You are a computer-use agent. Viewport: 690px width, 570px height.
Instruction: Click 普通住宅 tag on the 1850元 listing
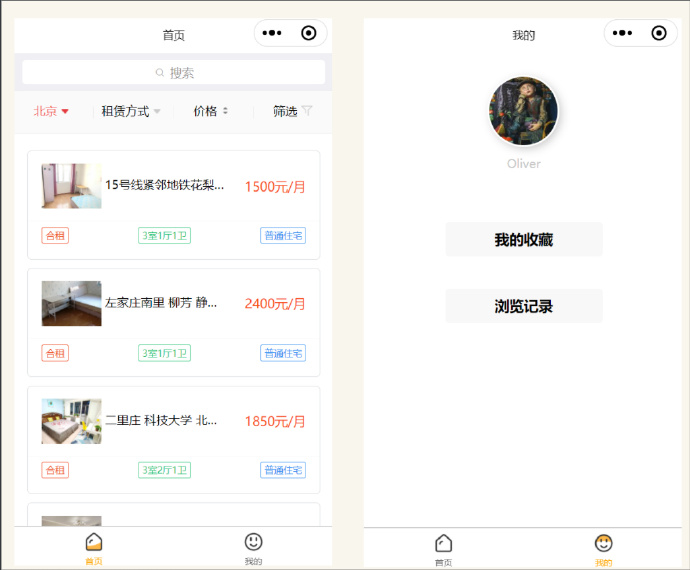283,470
